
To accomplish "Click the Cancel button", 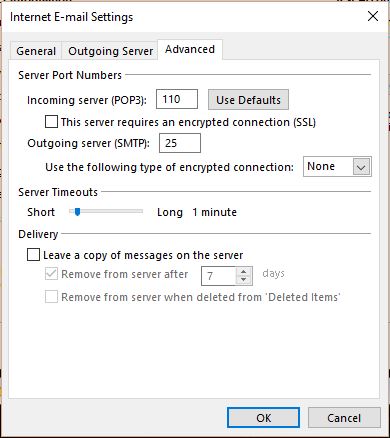I will pyautogui.click(x=344, y=418).
